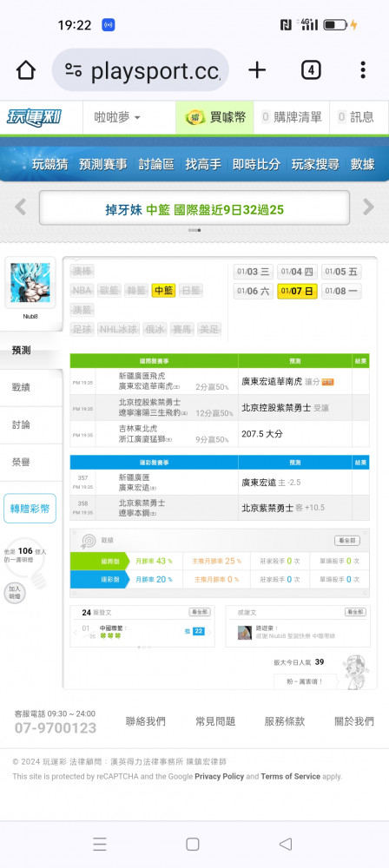The image size is (389, 868).
Task: Tap the browser home icon
Action: pos(25,70)
